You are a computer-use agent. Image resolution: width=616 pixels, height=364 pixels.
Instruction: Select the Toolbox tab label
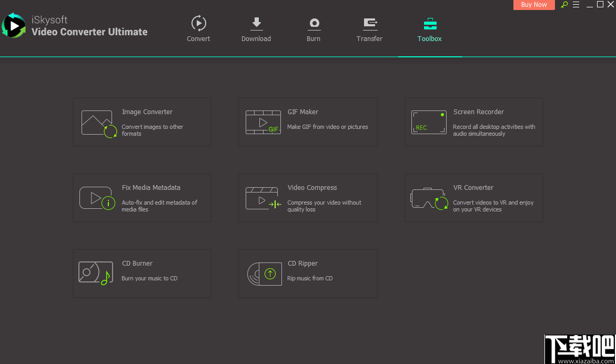click(x=429, y=38)
